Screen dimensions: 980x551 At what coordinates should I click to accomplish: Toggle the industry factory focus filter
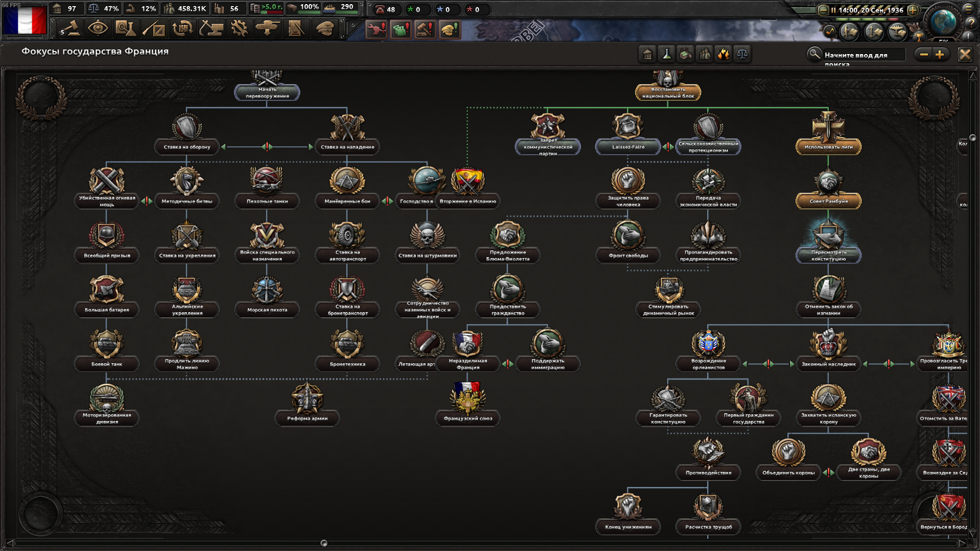pyautogui.click(x=685, y=54)
